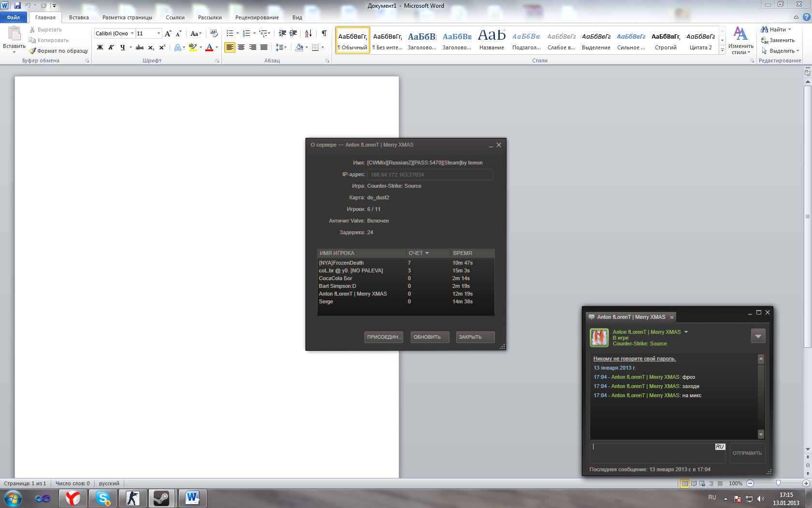
Task: Sort paragraphs with the A-Z sort icon
Action: click(x=308, y=33)
